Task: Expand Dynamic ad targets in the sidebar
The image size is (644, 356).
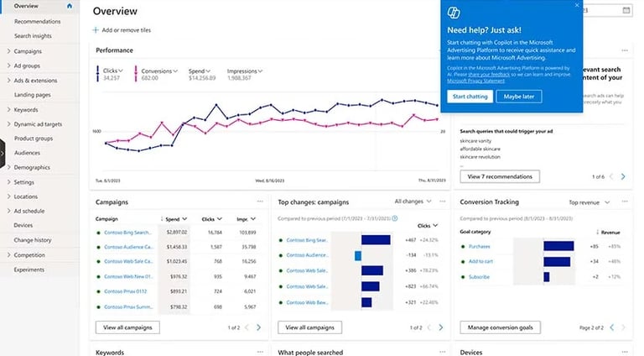Action: click(8, 123)
